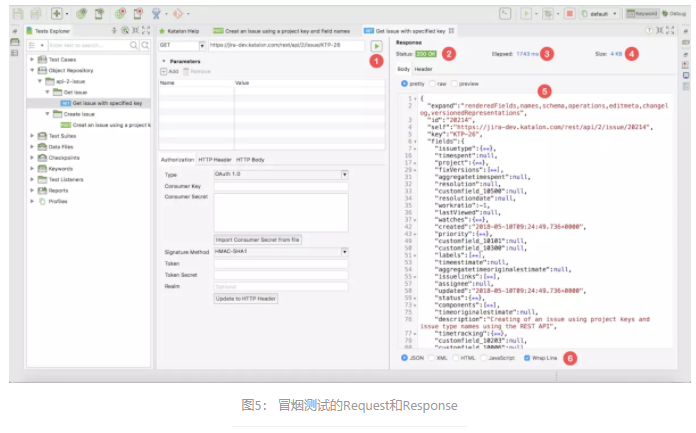Click the anchor icon in Tests Explorer header
Viewport: 696px width, 433px height.
[x=114, y=30]
